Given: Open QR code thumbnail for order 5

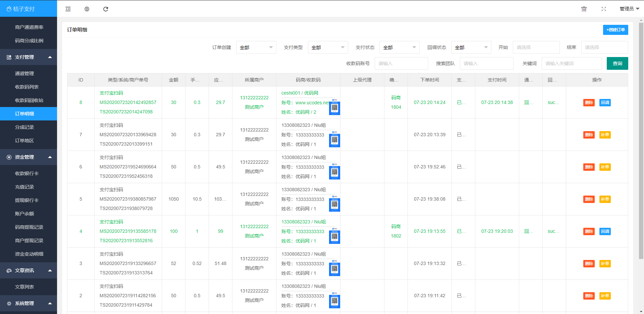Looking at the screenshot, I should pyautogui.click(x=334, y=204).
